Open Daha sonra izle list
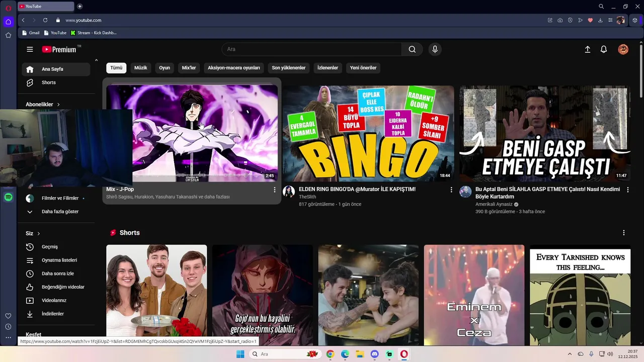This screenshot has height=362, width=644. click(x=56, y=274)
